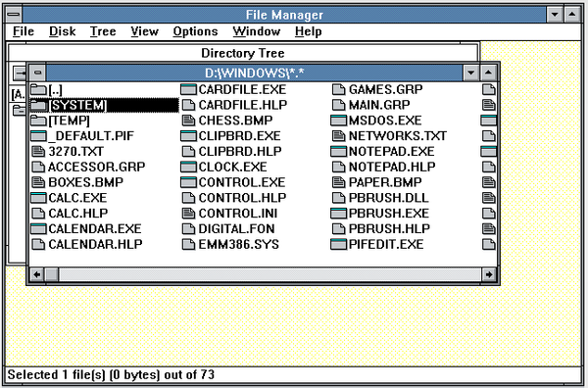Click the NOTEPAD.EXE program icon
588x388 pixels.
339,152
